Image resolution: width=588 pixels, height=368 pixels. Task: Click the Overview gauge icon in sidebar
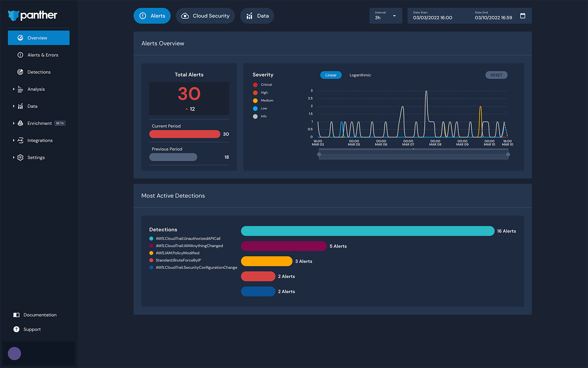tap(20, 38)
